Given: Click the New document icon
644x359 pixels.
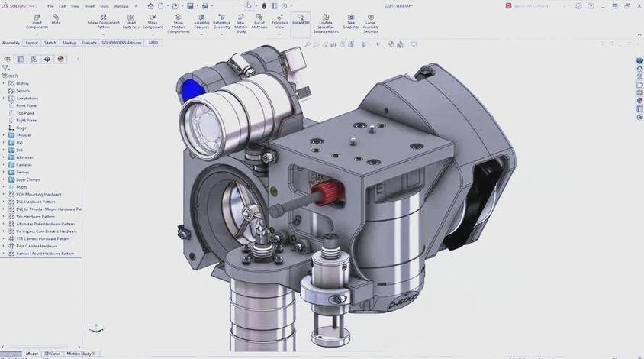Looking at the screenshot, I should (x=160, y=6).
